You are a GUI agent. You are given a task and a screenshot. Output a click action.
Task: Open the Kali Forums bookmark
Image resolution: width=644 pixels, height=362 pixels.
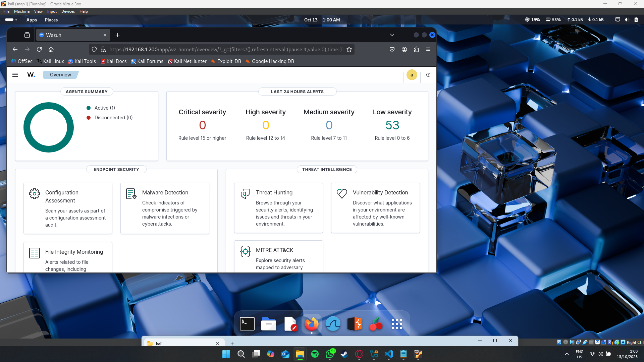click(147, 61)
